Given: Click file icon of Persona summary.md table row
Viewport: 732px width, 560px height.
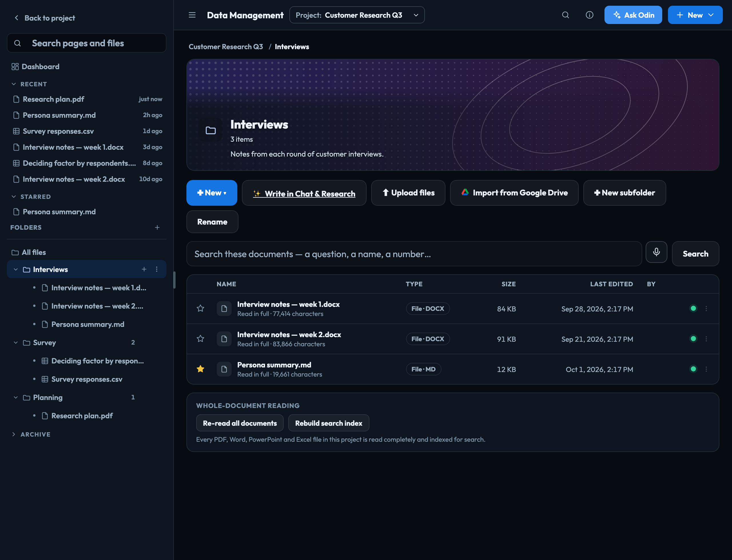Looking at the screenshot, I should click(x=224, y=369).
